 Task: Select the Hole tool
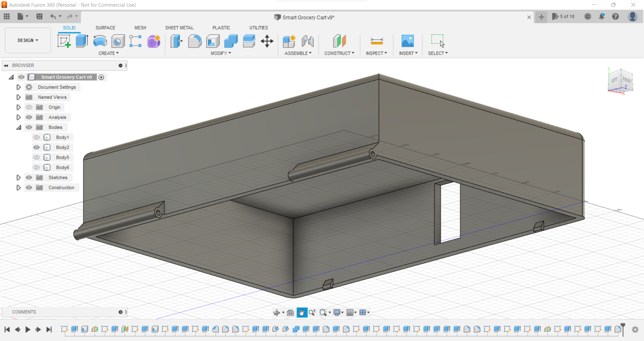pos(118,41)
